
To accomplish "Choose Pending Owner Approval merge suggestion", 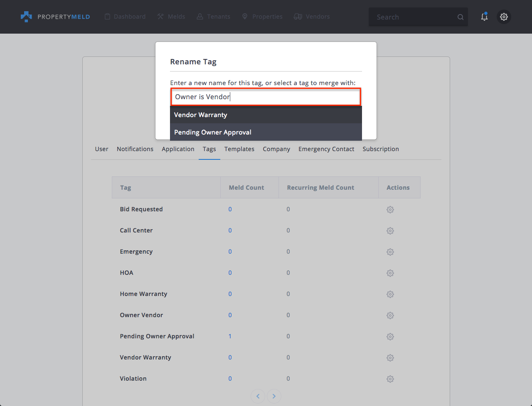I will [x=266, y=132].
